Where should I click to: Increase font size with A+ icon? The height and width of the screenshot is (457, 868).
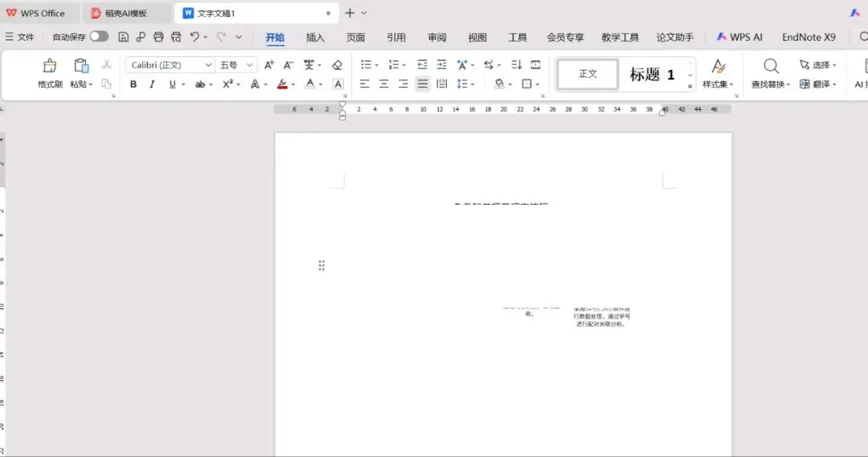click(269, 65)
